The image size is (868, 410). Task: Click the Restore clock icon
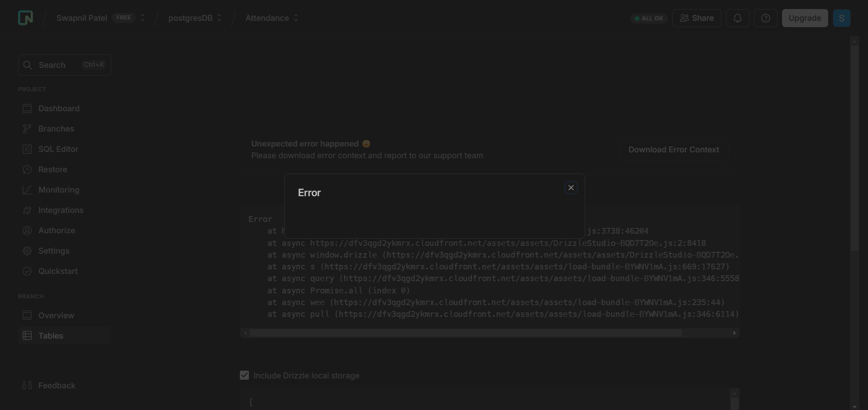tap(27, 170)
